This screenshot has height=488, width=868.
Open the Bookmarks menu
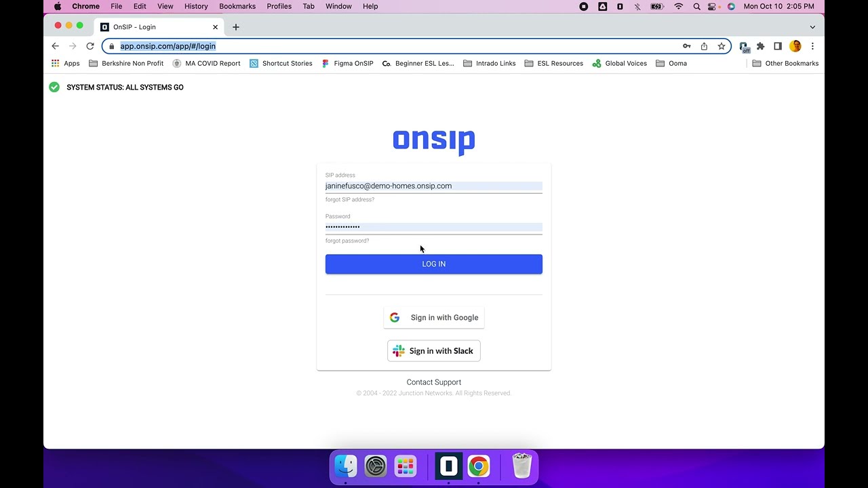(x=237, y=6)
